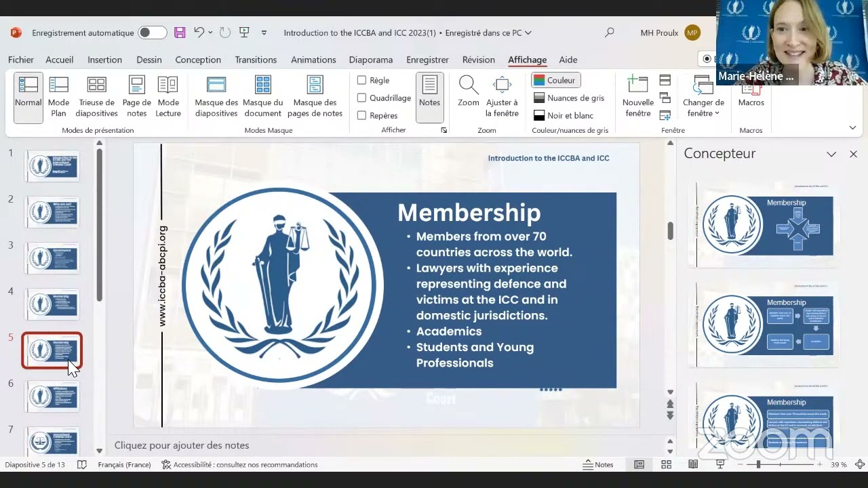Open Masque des pages de notes
The height and width of the screenshot is (488, 868).
tap(316, 98)
